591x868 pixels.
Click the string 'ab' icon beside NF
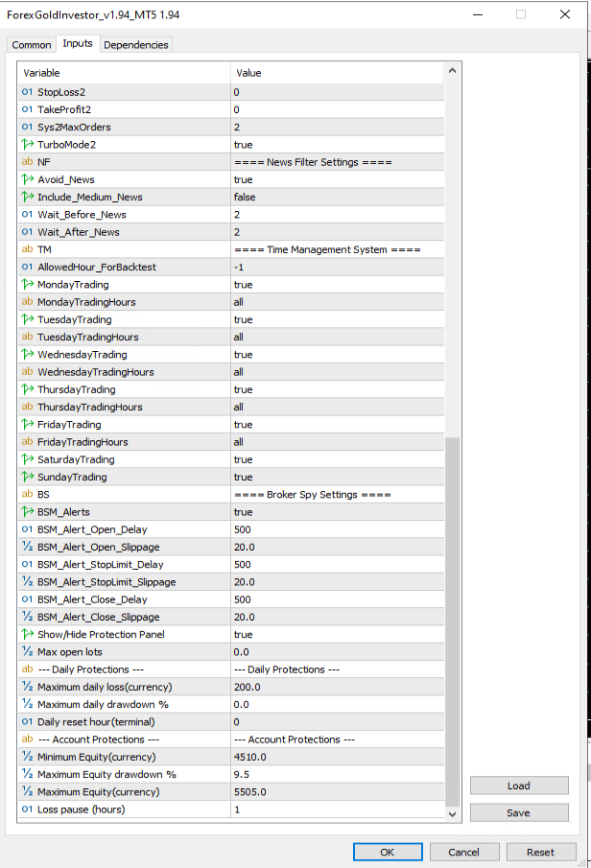click(x=27, y=162)
